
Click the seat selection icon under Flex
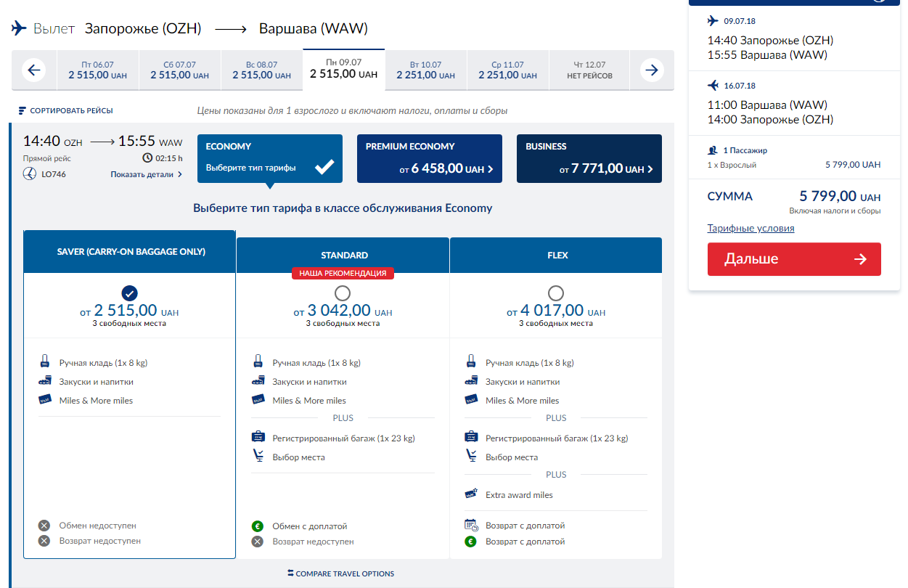471,457
